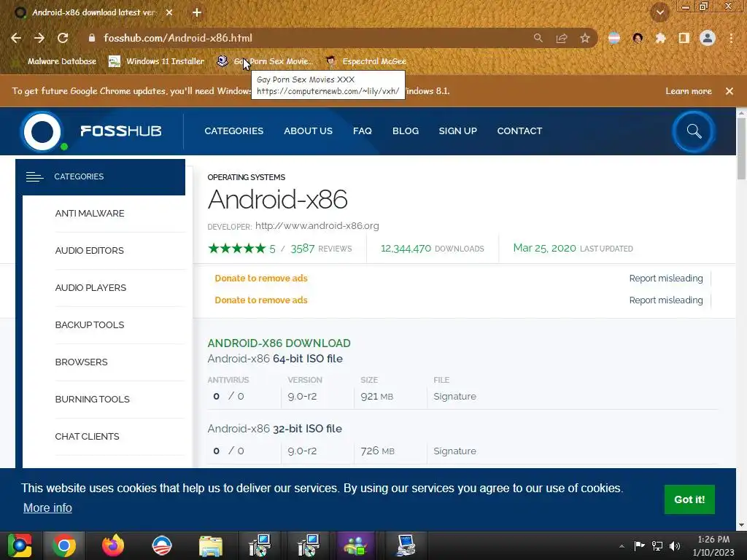
Task: Open File Explorer folder on taskbar
Action: click(x=211, y=545)
